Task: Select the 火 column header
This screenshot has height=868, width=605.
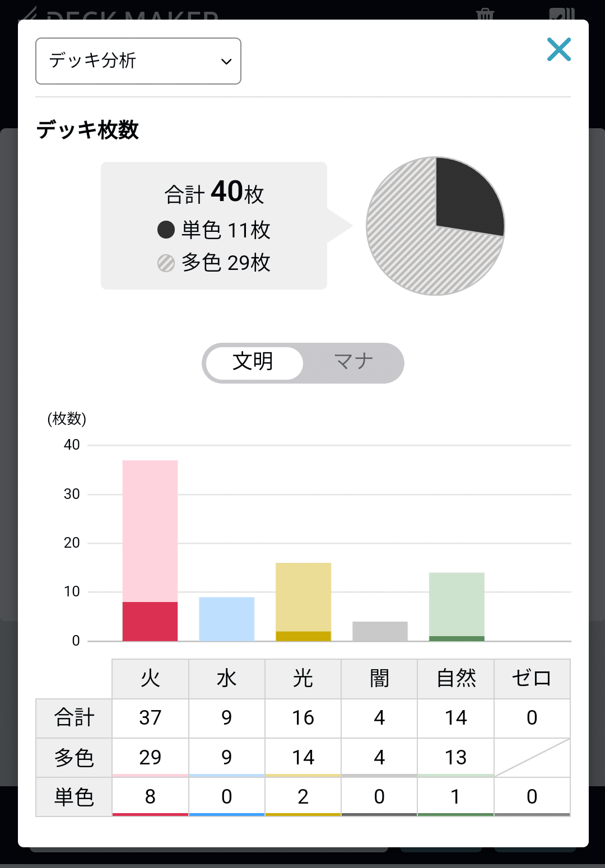Action: (150, 679)
